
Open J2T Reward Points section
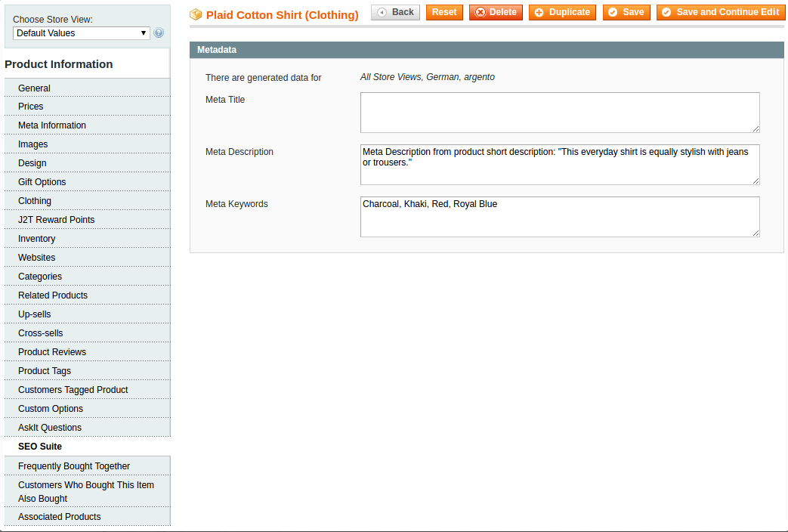pyautogui.click(x=57, y=220)
